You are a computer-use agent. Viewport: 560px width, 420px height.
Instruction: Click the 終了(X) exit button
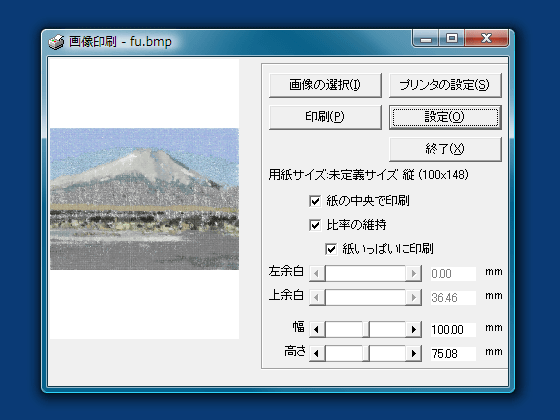[445, 149]
